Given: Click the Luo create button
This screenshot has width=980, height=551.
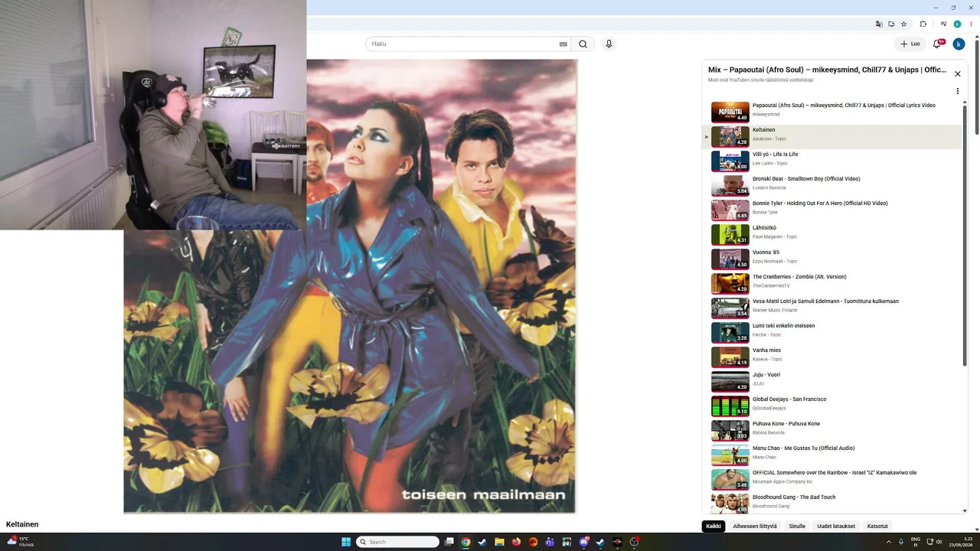Looking at the screenshot, I should pos(910,44).
